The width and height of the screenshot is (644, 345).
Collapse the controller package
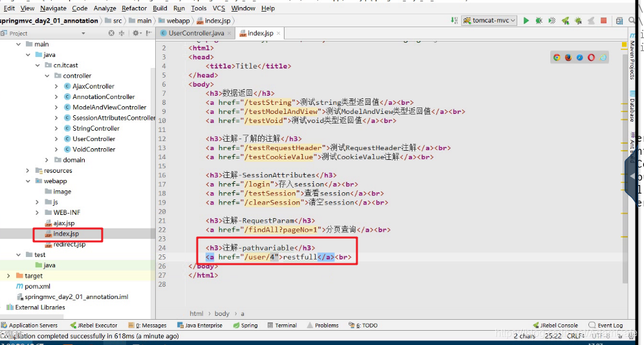click(47, 76)
